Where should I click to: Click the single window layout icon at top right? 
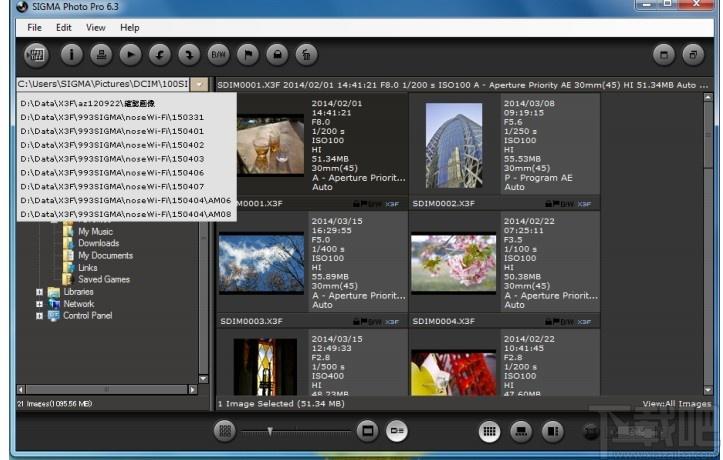click(664, 55)
